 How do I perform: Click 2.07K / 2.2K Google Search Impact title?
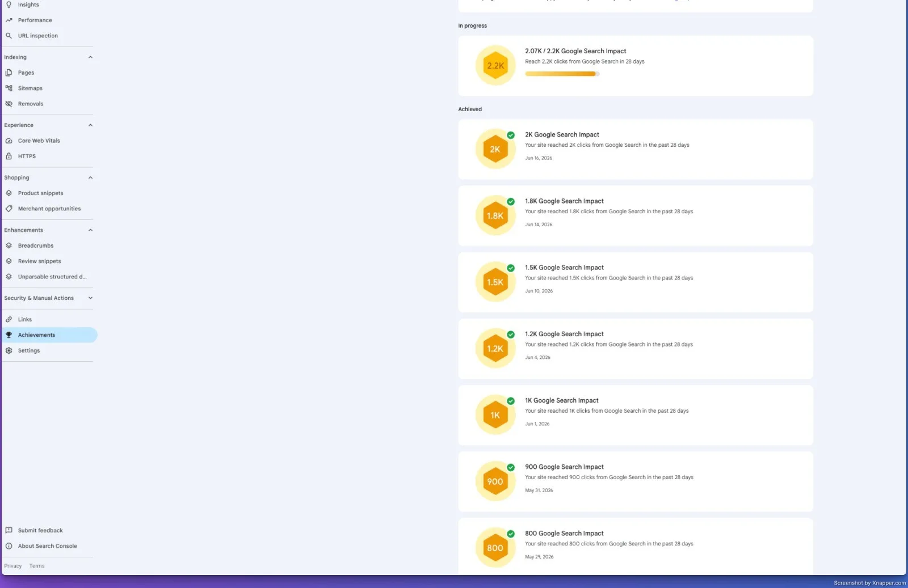tap(575, 51)
